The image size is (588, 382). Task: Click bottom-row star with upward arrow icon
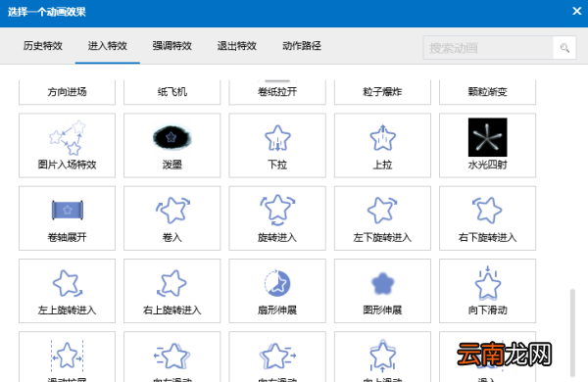coord(382,357)
